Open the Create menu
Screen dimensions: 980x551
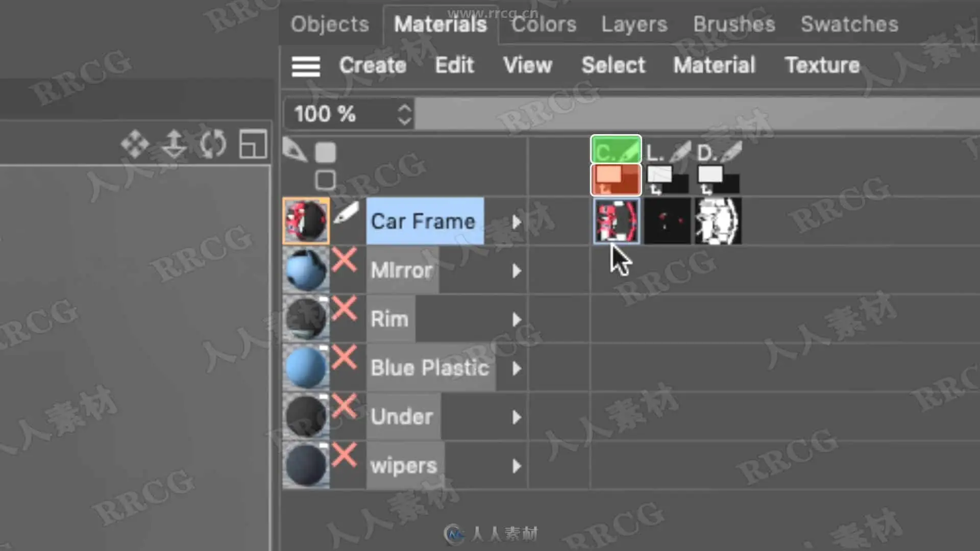(373, 65)
